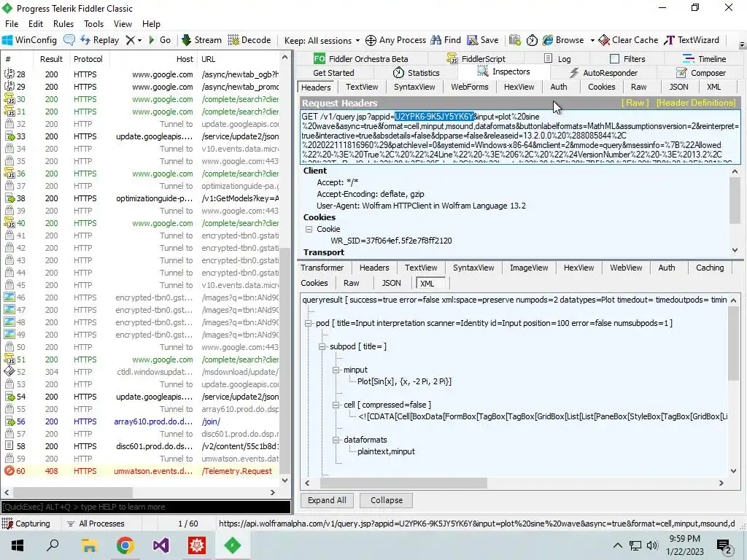
Task: Select the response ImageView tab
Action: 529,268
